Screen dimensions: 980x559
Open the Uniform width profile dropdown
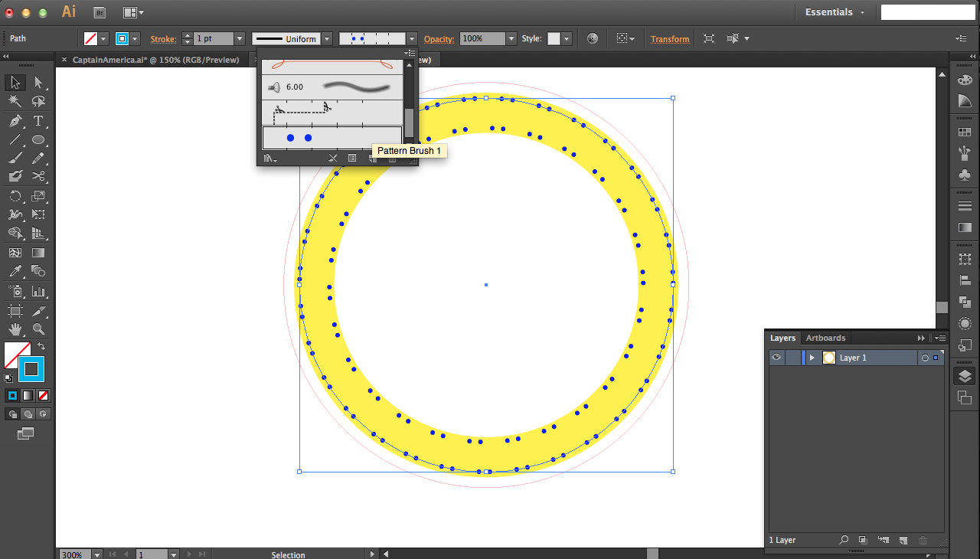[327, 38]
